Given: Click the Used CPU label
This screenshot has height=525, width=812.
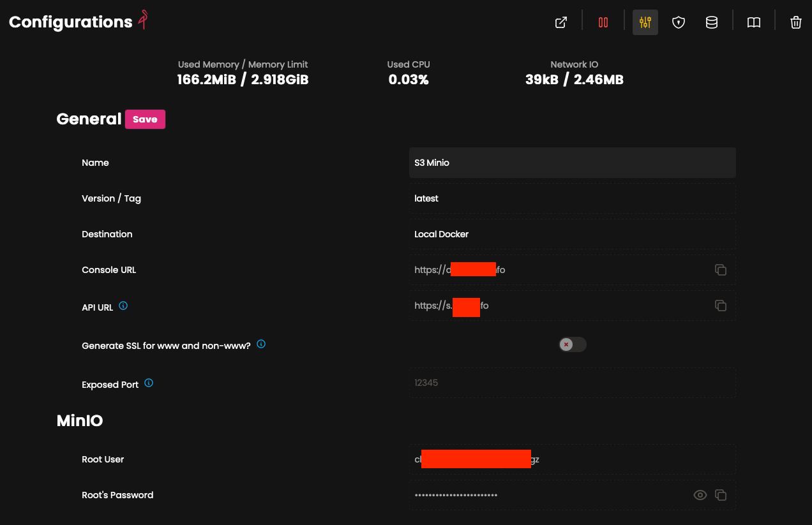Looking at the screenshot, I should point(409,64).
